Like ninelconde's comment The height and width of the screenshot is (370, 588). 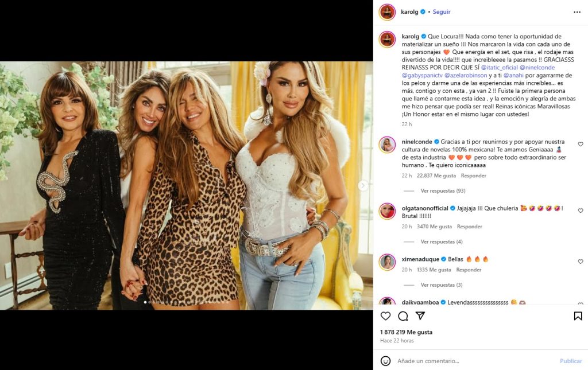(581, 145)
